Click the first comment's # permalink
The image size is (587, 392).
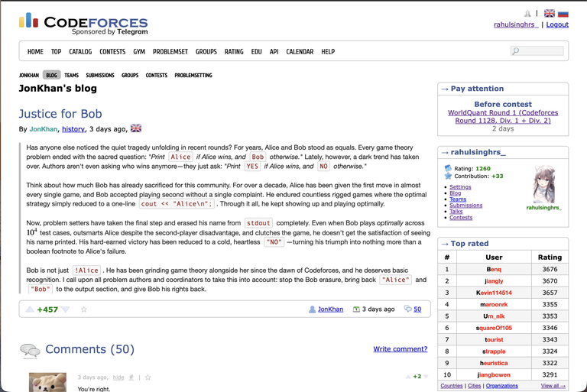[131, 377]
